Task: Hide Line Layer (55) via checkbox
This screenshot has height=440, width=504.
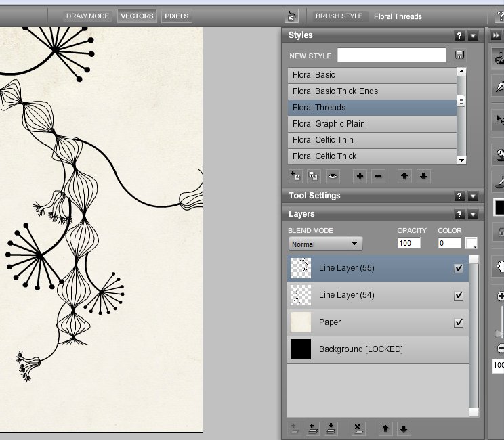Action: 459,268
